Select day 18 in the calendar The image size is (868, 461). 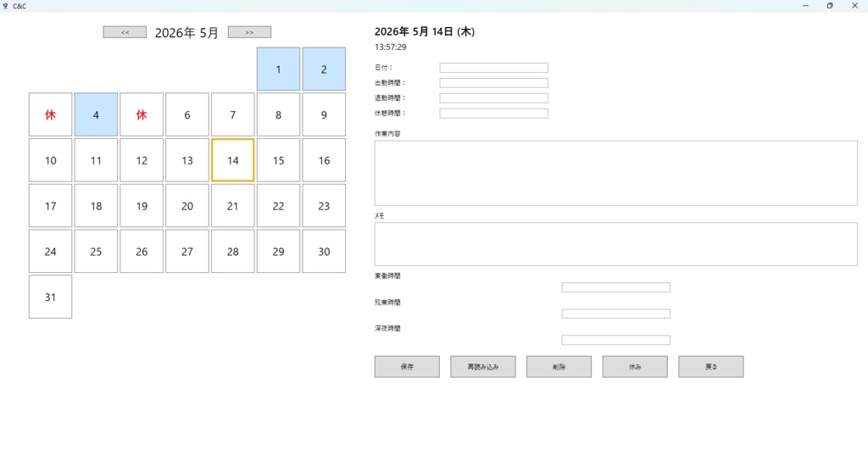tap(96, 206)
